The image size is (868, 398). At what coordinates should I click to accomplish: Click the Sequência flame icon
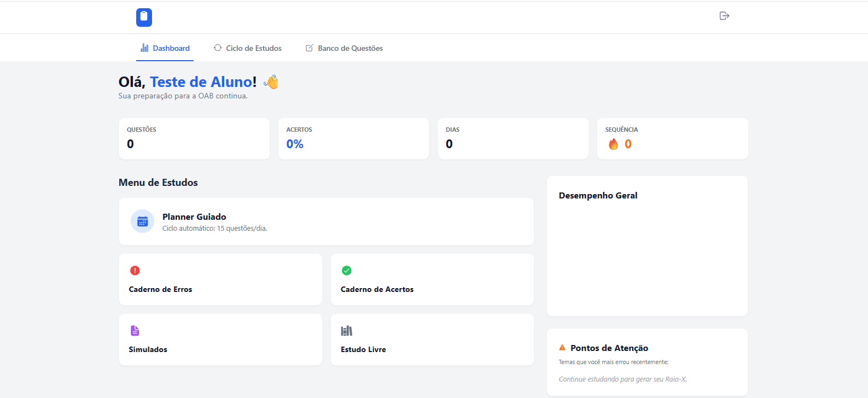613,144
